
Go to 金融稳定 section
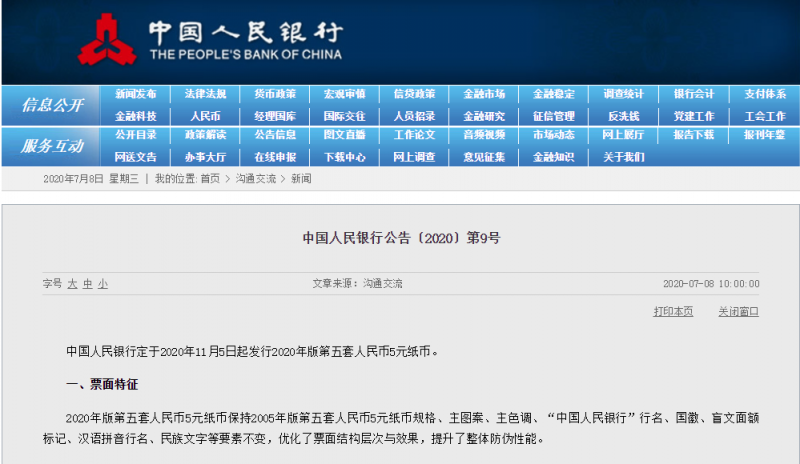[x=554, y=94]
